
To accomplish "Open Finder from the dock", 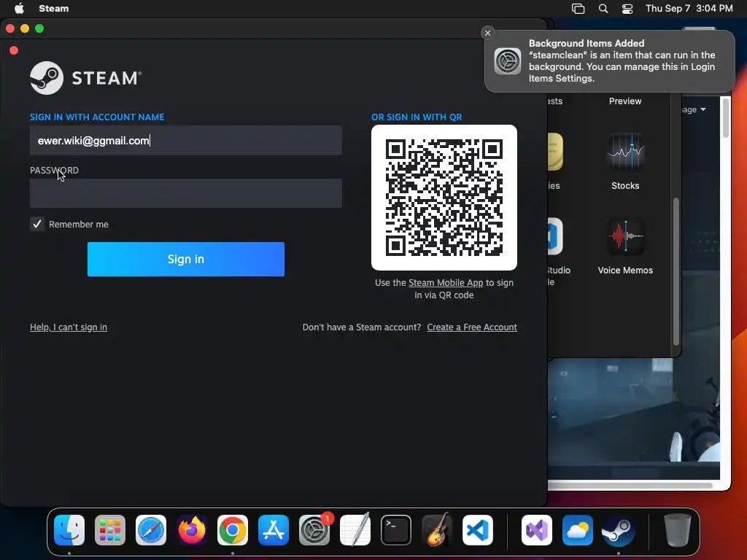I will coord(69,530).
